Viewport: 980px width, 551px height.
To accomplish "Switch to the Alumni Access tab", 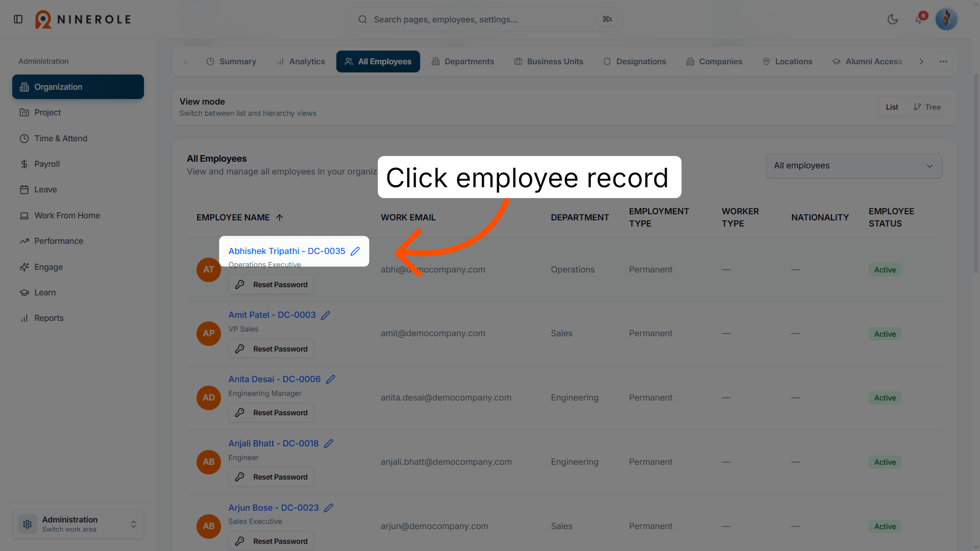I will [x=867, y=61].
